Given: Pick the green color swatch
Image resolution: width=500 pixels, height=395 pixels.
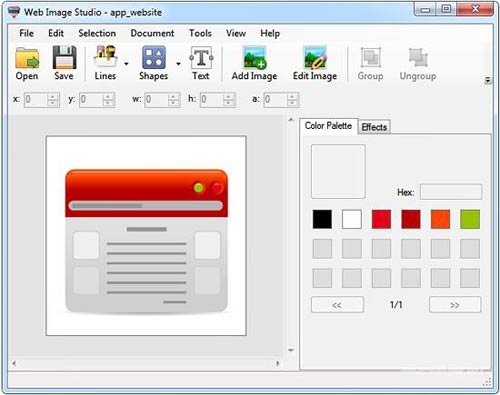Looking at the screenshot, I should point(470,219).
